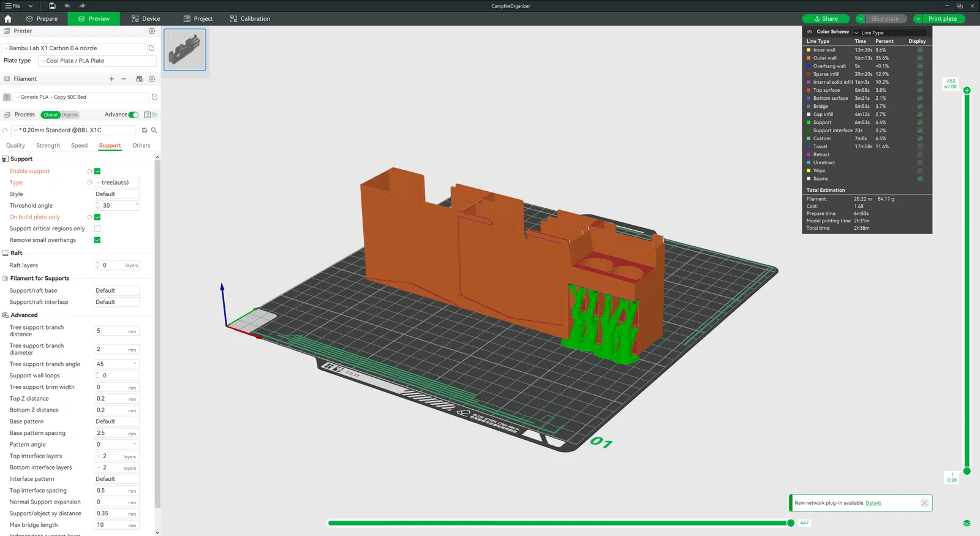
Task: Toggle the Advance mode switch
Action: 134,115
